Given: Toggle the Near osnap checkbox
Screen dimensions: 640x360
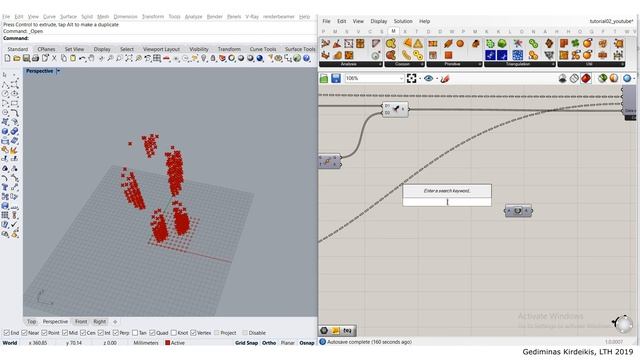Looking at the screenshot, I should point(24,333).
